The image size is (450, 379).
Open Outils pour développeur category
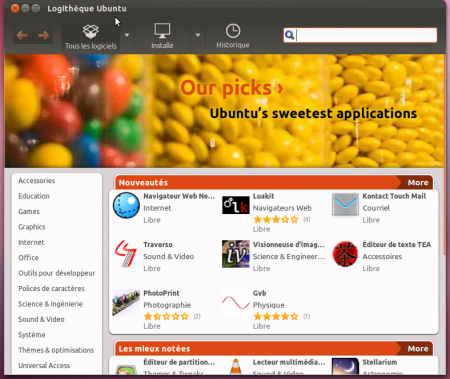tap(57, 273)
